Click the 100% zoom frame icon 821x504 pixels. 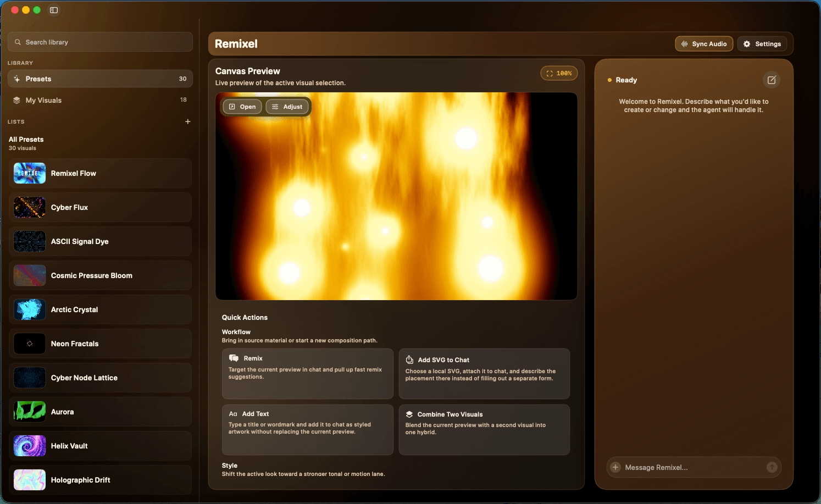click(550, 73)
